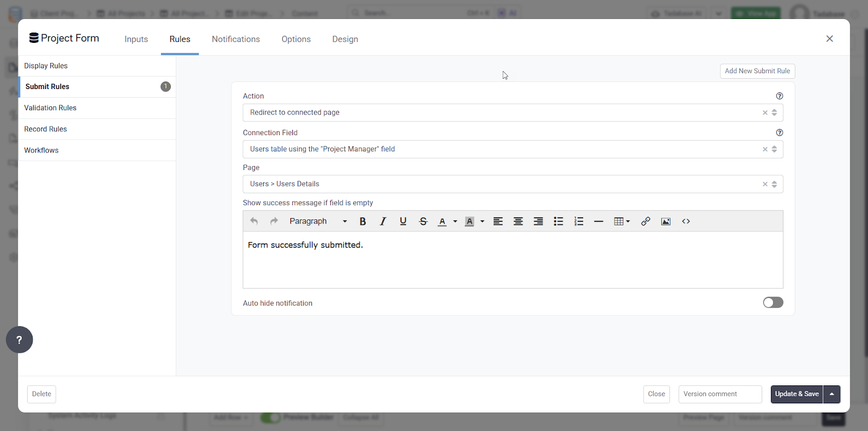The height and width of the screenshot is (431, 868).
Task: Click Add New Submit Rule button
Action: [x=757, y=71]
